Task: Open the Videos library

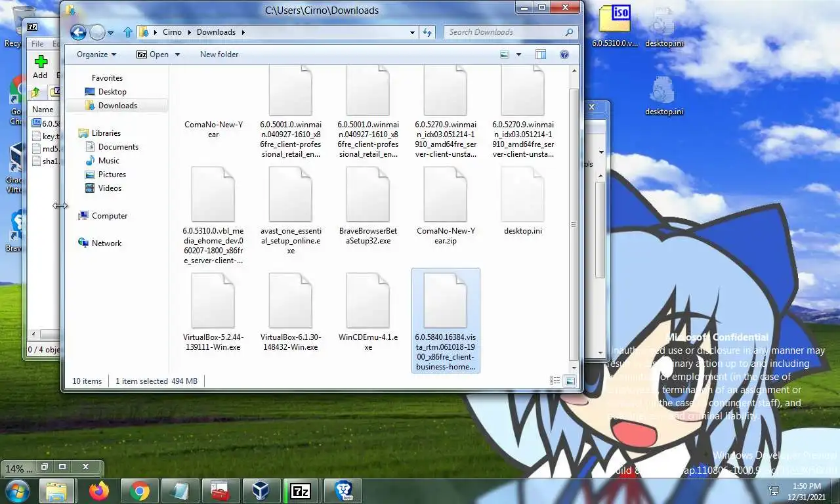Action: pos(110,188)
